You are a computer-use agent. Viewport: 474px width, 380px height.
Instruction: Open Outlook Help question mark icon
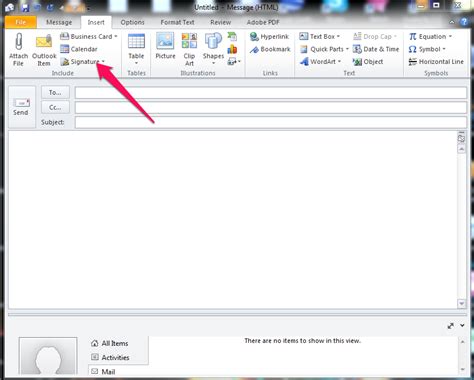pyautogui.click(x=464, y=22)
